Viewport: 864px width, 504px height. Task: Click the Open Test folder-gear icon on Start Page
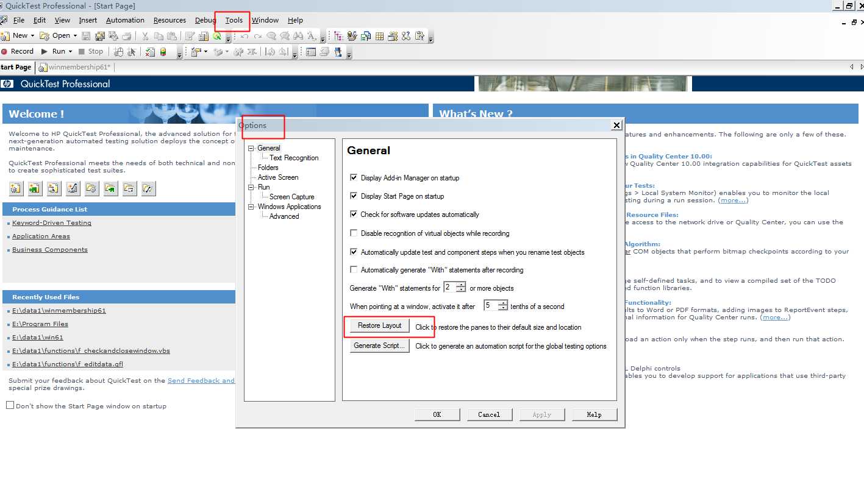[x=91, y=188]
